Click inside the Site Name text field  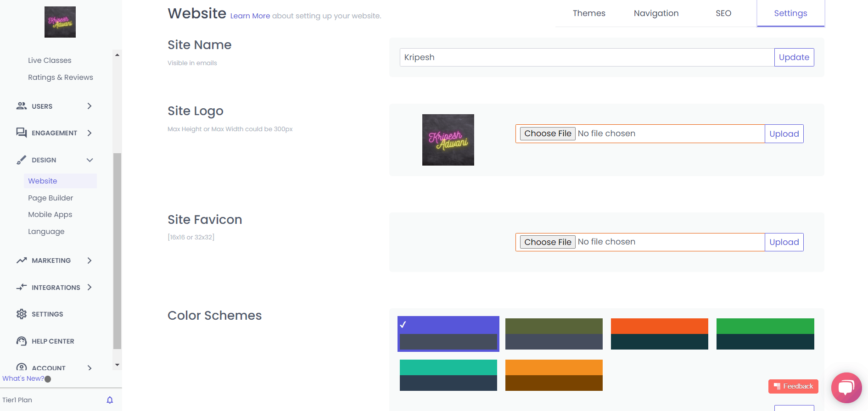[x=587, y=57]
